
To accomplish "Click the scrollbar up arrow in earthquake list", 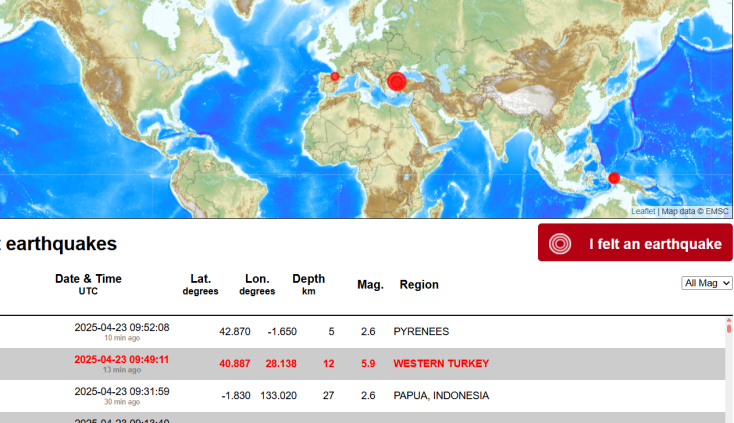I will pyautogui.click(x=728, y=325).
